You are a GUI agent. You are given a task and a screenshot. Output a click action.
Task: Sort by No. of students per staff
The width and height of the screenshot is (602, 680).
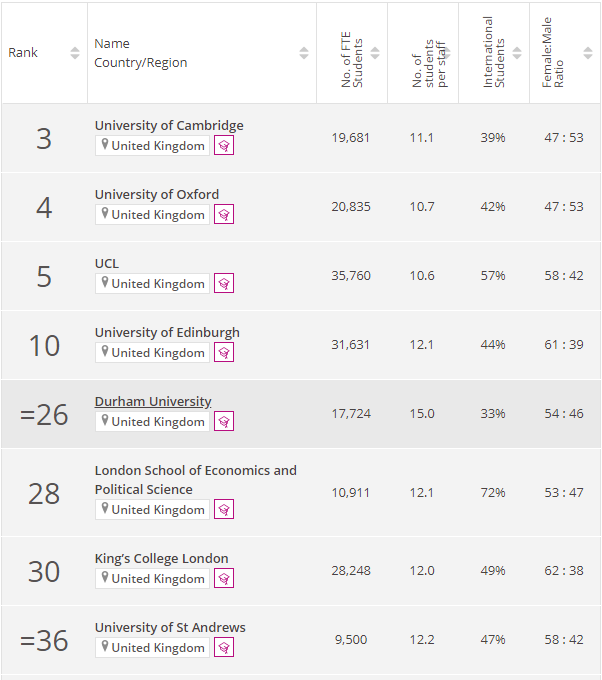[x=446, y=53]
